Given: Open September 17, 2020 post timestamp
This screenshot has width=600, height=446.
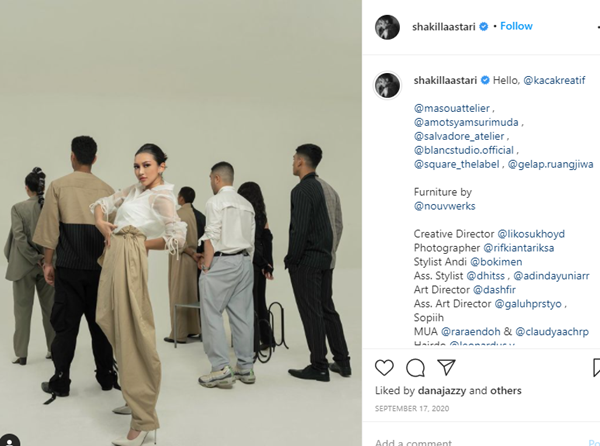Looking at the screenshot, I should [412, 409].
